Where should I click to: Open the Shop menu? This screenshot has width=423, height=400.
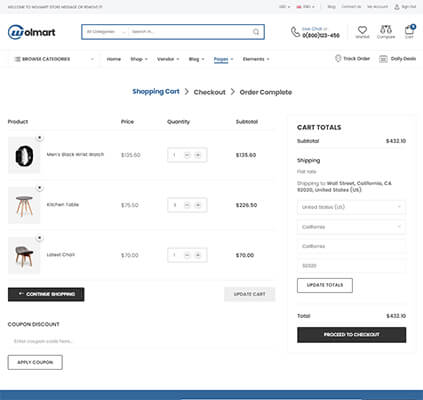click(x=139, y=59)
